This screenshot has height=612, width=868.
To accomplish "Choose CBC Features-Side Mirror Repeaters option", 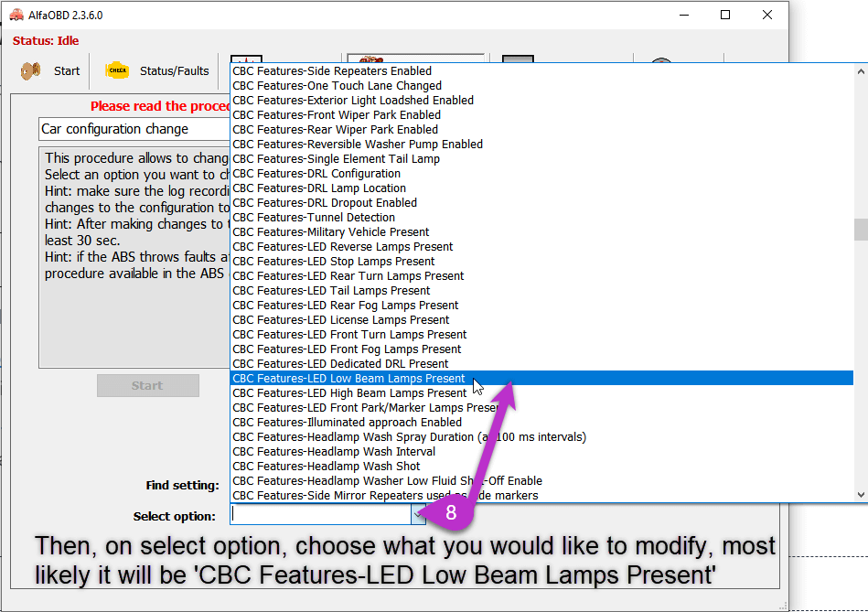I will 541,496.
